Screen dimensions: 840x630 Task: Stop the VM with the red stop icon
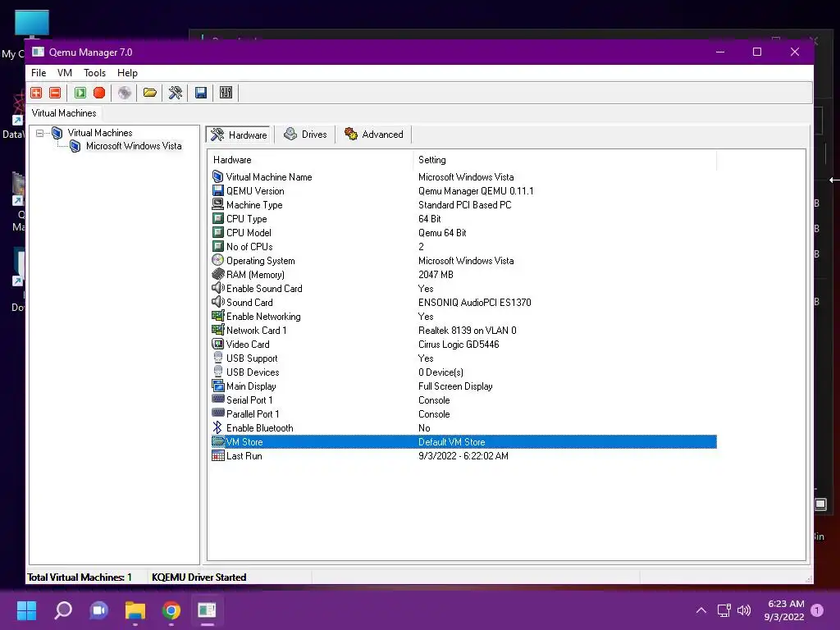click(99, 93)
